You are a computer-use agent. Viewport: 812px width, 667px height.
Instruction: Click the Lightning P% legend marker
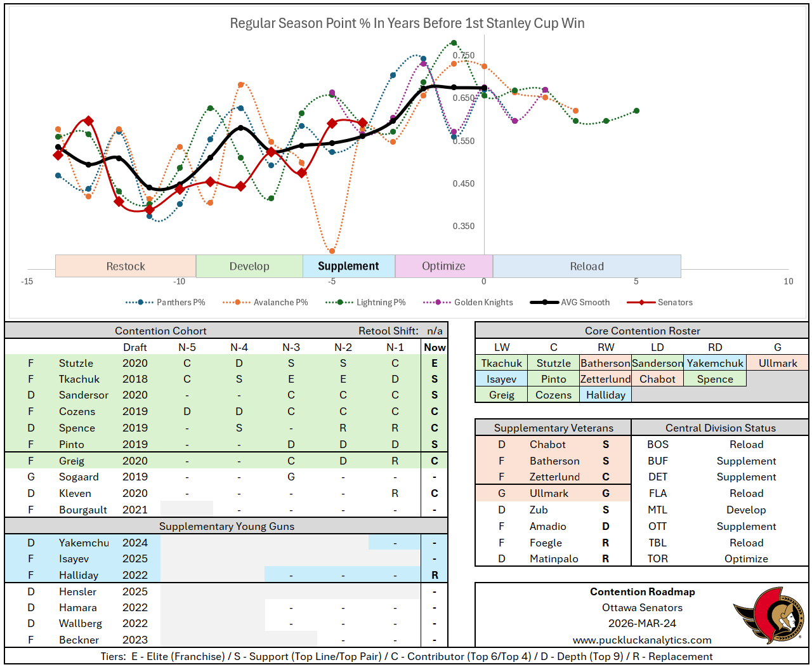pyautogui.click(x=340, y=303)
